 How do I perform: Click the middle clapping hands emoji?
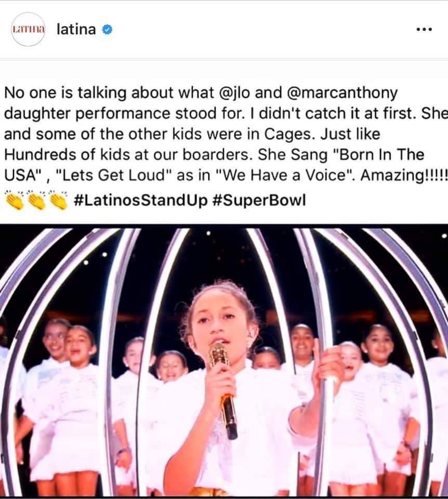click(36, 200)
